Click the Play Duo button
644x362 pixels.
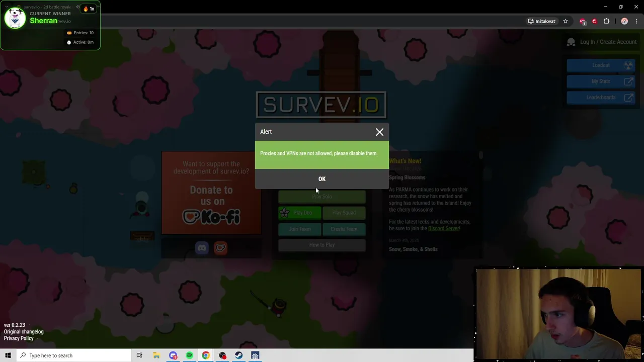(x=299, y=213)
